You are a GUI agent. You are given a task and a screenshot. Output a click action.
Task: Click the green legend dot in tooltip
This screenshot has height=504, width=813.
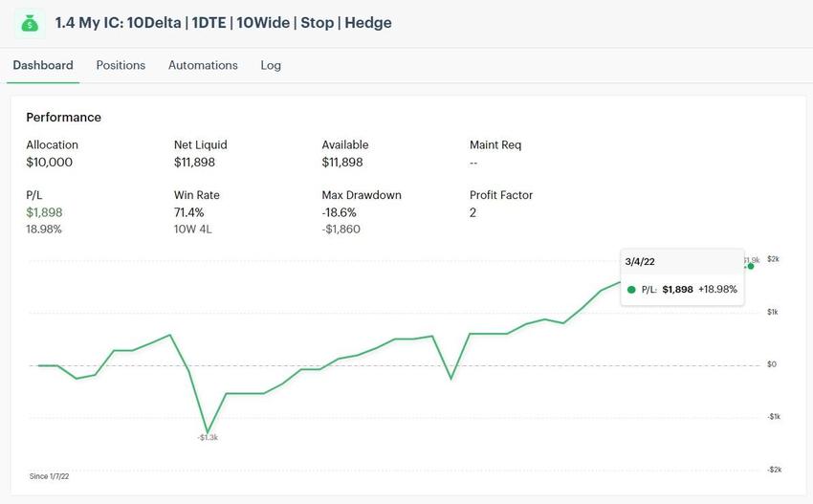[x=631, y=289]
